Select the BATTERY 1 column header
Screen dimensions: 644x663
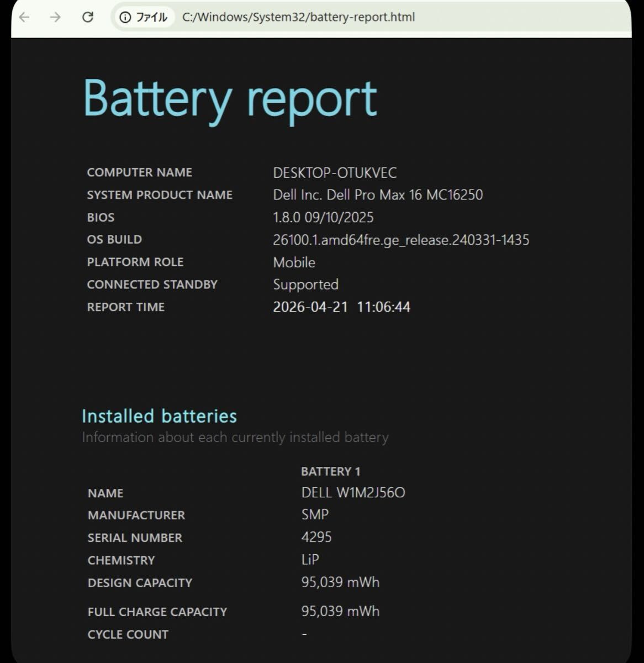pyautogui.click(x=331, y=471)
